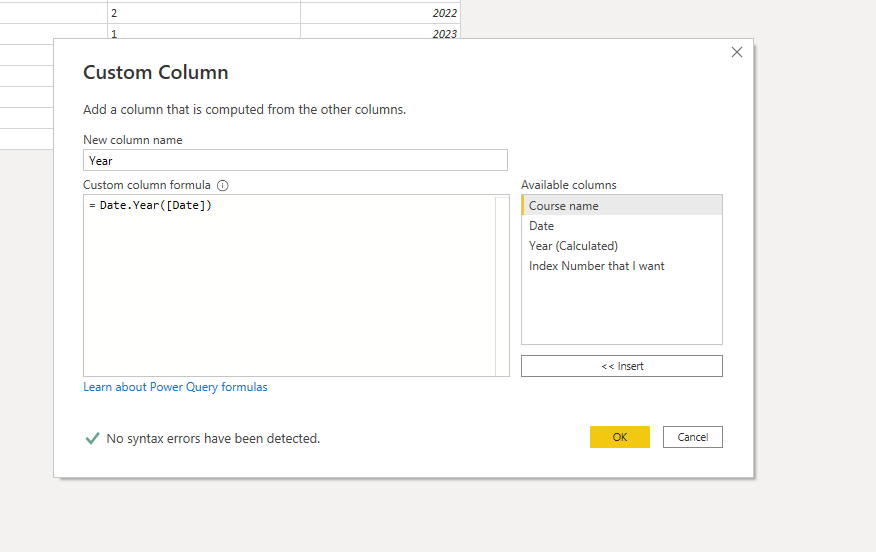Close the Custom Column dialog

click(x=736, y=53)
